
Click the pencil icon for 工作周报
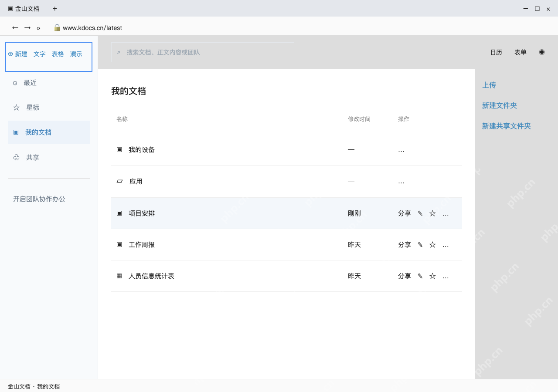tap(420, 245)
